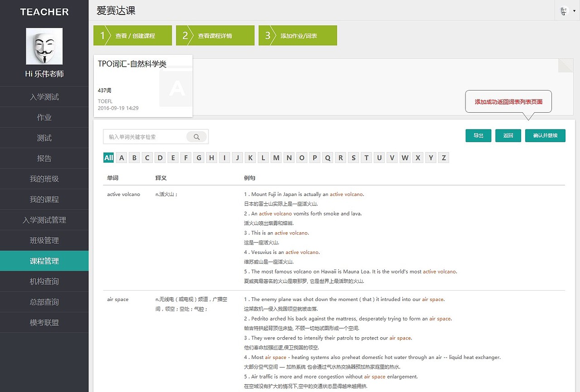
Task: Filter words starting with letter M
Action: [276, 158]
